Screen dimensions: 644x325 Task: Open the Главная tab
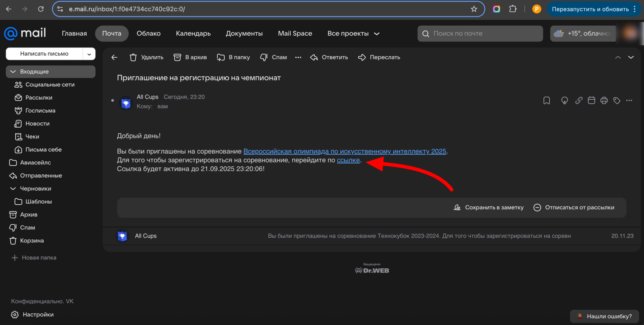tap(74, 33)
